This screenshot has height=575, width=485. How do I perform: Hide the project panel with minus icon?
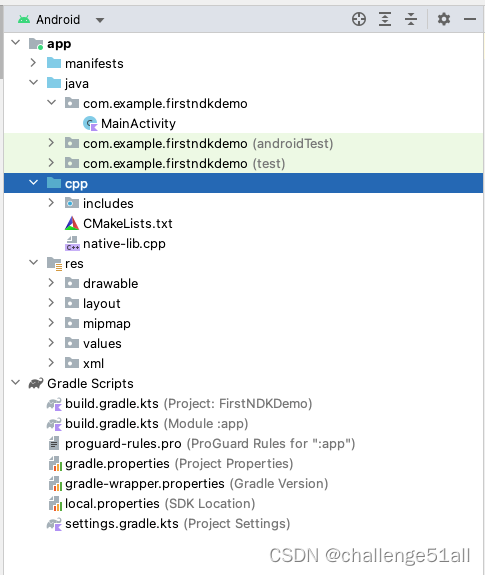tap(470, 19)
